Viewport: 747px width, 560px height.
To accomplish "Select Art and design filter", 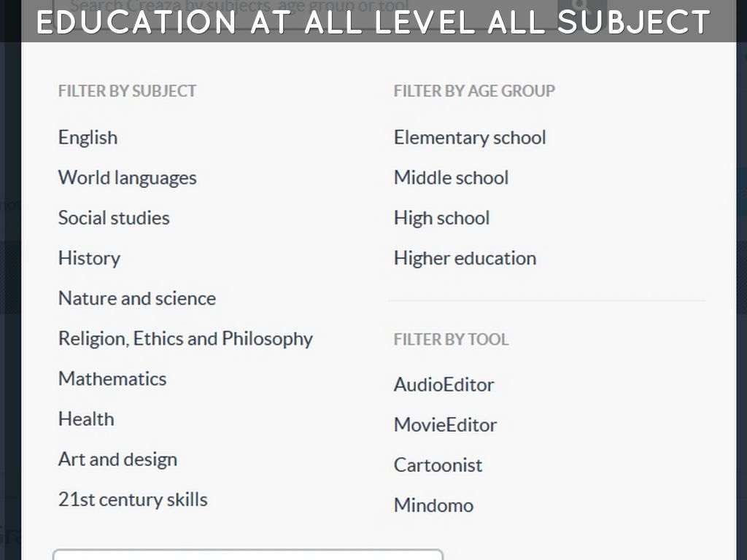I will 117,459.
